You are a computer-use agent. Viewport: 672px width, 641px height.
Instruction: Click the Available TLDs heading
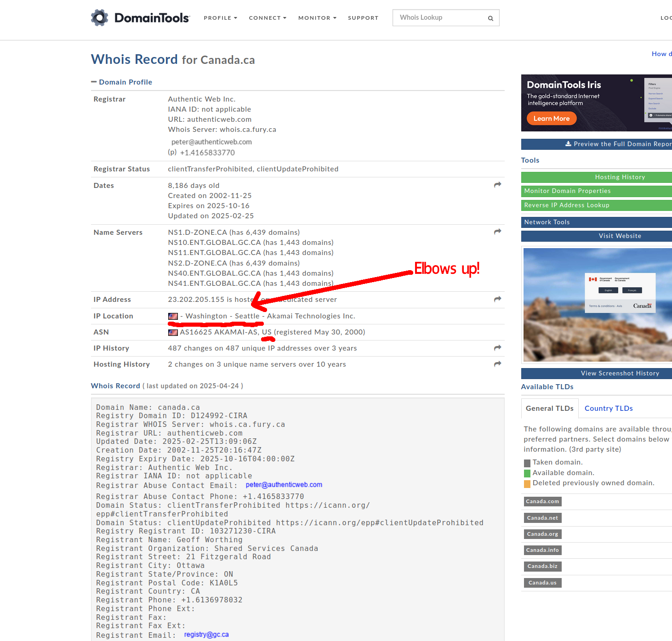pos(547,387)
